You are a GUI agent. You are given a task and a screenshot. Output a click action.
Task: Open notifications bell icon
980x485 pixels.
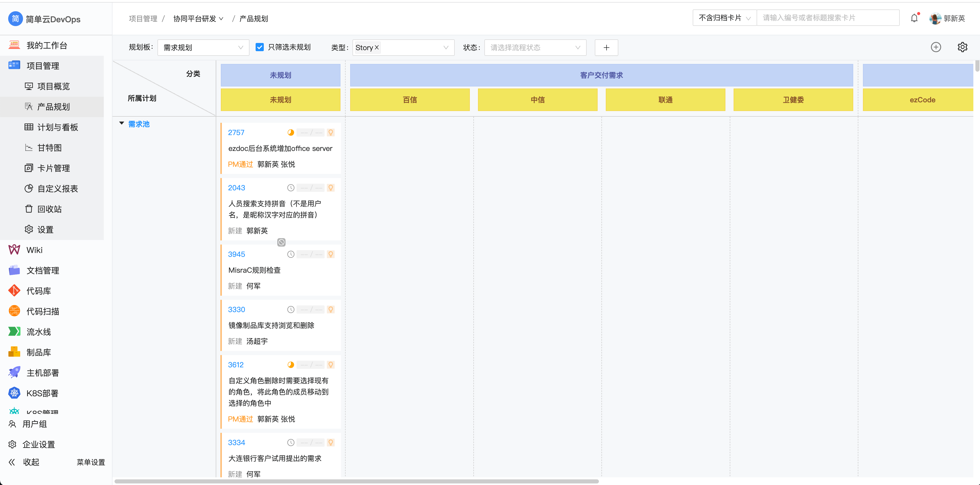(914, 18)
